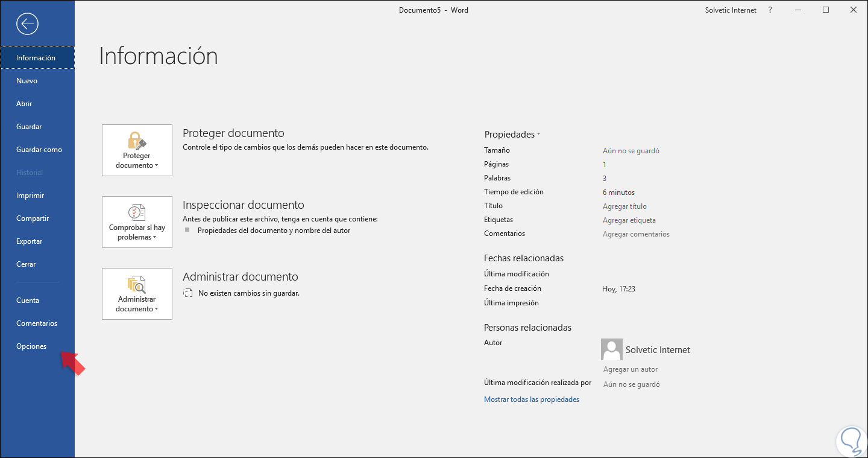This screenshot has height=458, width=868.
Task: Click the Agregar etiqueta field
Action: click(629, 220)
